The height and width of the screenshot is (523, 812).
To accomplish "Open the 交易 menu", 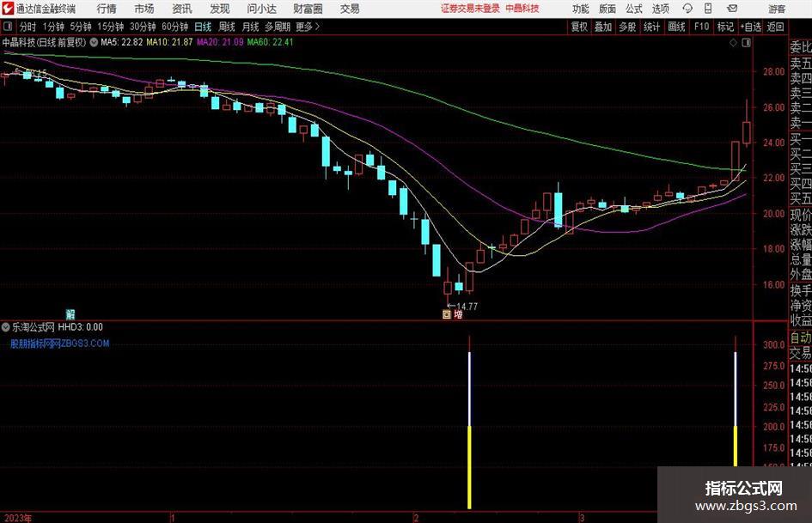I will click(x=350, y=9).
